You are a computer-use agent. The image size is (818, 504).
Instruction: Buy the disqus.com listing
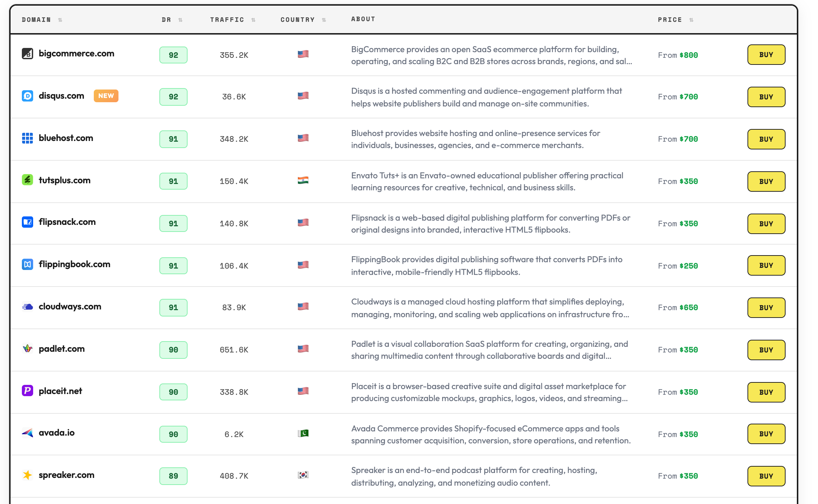766,97
